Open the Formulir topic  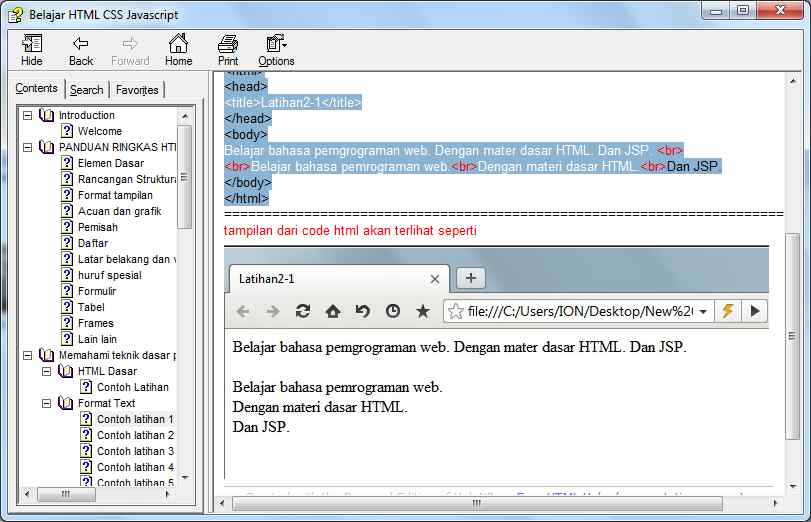97,292
